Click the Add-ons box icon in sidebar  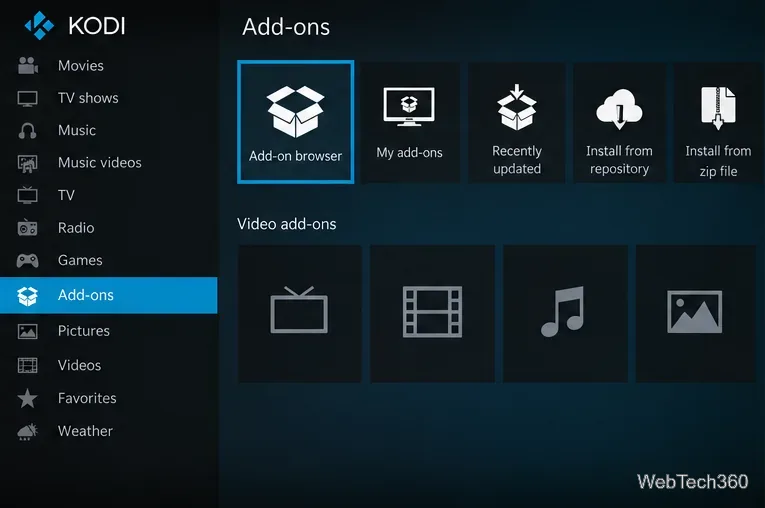[27, 295]
